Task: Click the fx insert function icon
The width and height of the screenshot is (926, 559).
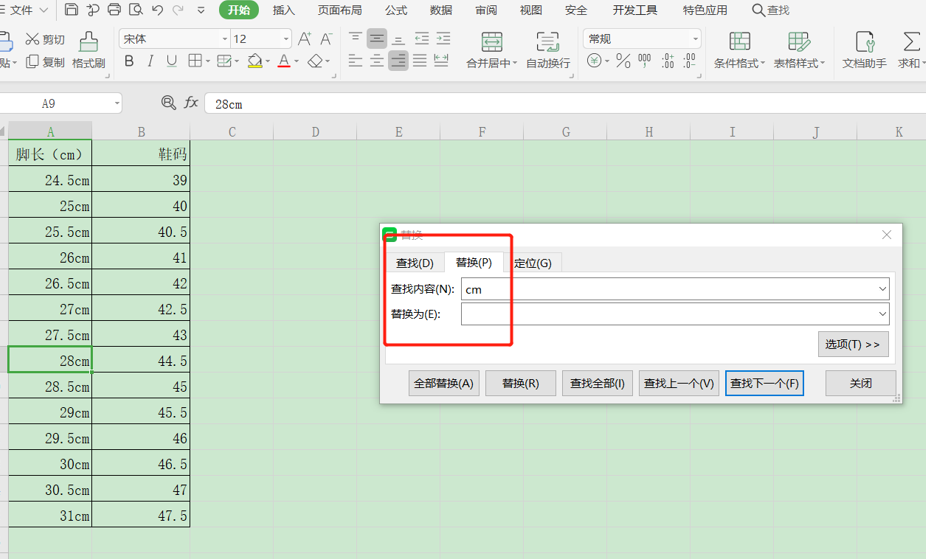Action: pos(191,103)
